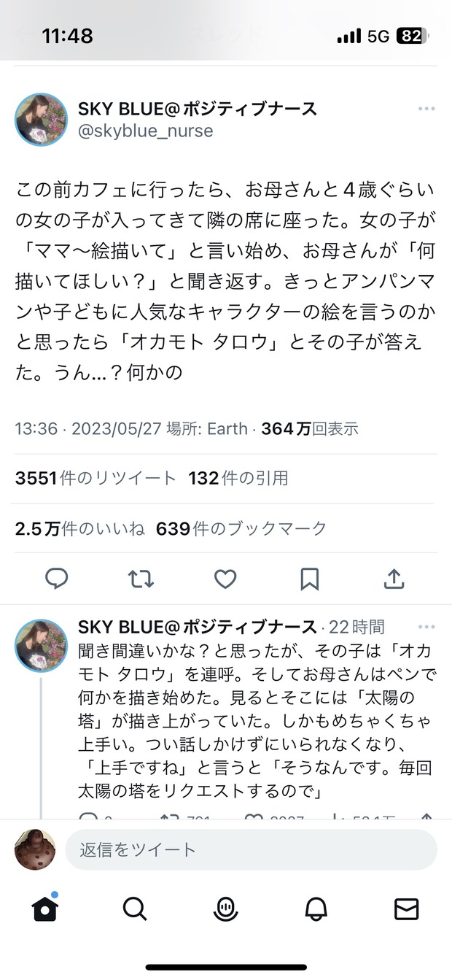Tap the retweet arrows icon

pyautogui.click(x=141, y=579)
